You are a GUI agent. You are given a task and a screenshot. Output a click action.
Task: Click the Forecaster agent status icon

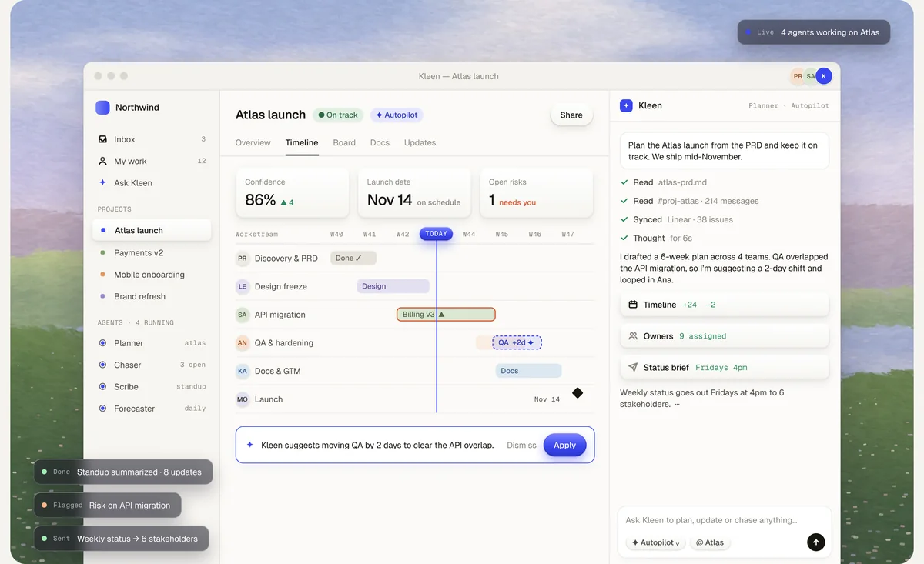click(x=102, y=409)
